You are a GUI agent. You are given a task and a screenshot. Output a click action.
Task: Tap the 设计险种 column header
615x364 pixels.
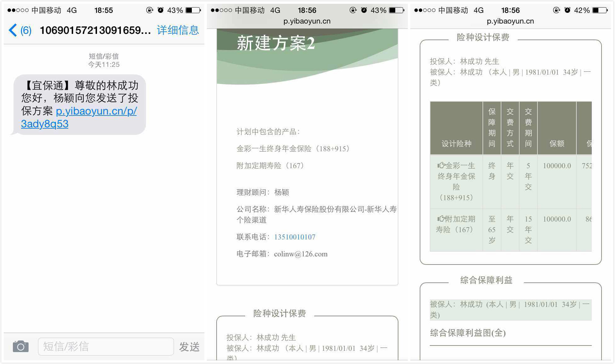pos(456,128)
